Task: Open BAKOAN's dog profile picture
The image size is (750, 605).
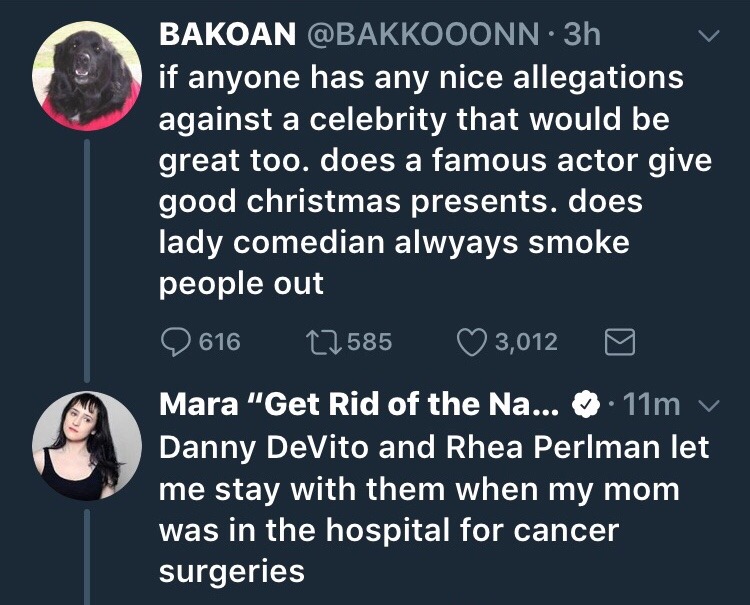Action: pos(87,77)
